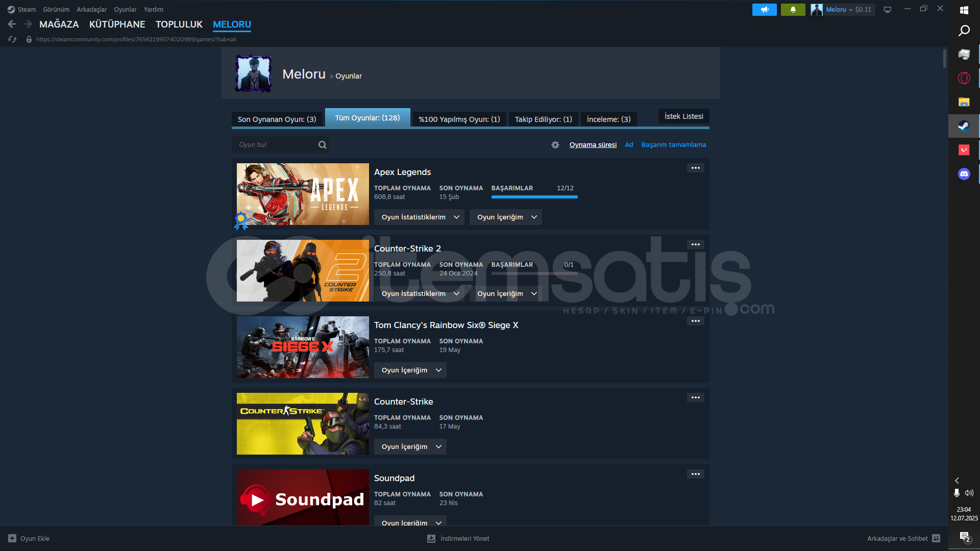980x551 pixels.
Task: Open MELORU profile section
Action: point(232,24)
